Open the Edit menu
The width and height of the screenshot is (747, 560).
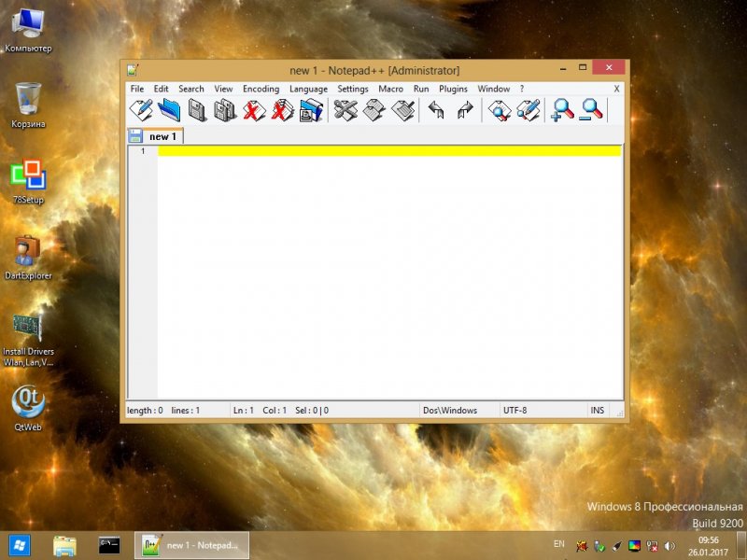(x=161, y=89)
